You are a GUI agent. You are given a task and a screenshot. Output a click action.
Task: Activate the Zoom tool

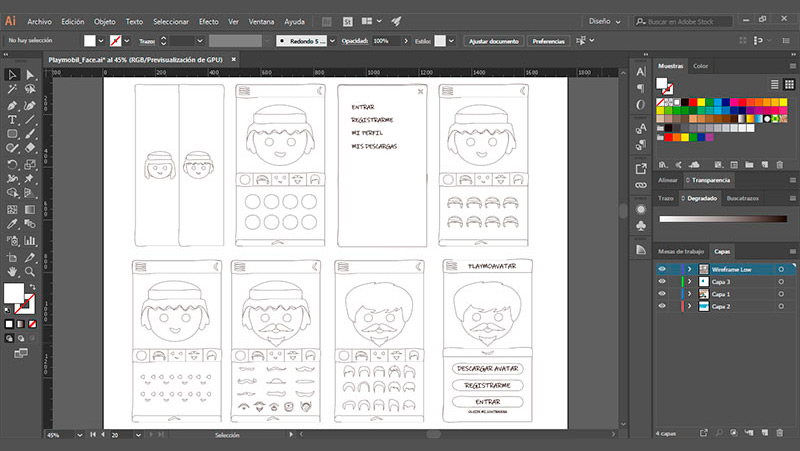coord(29,271)
